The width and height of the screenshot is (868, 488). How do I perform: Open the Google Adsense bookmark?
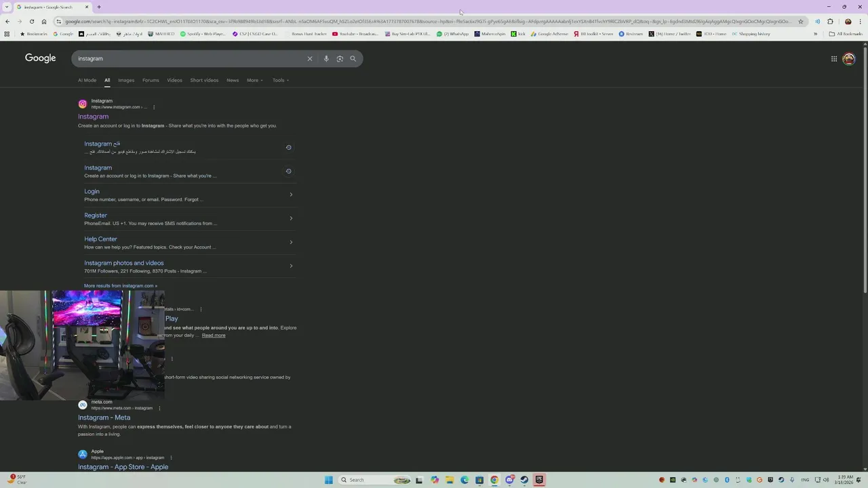[550, 34]
